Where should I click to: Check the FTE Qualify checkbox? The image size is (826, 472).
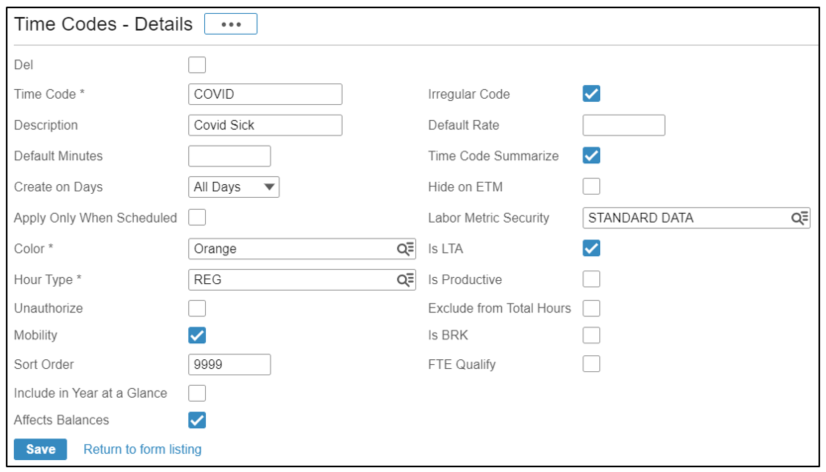click(x=591, y=364)
